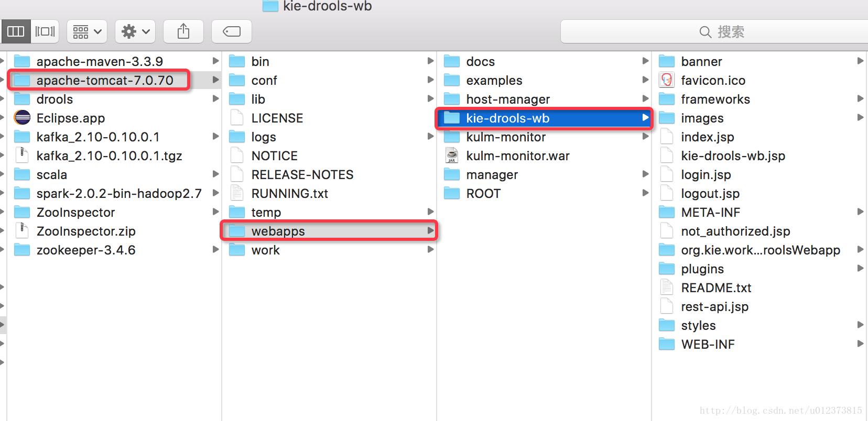Click the login.jsp file icon

tap(667, 174)
